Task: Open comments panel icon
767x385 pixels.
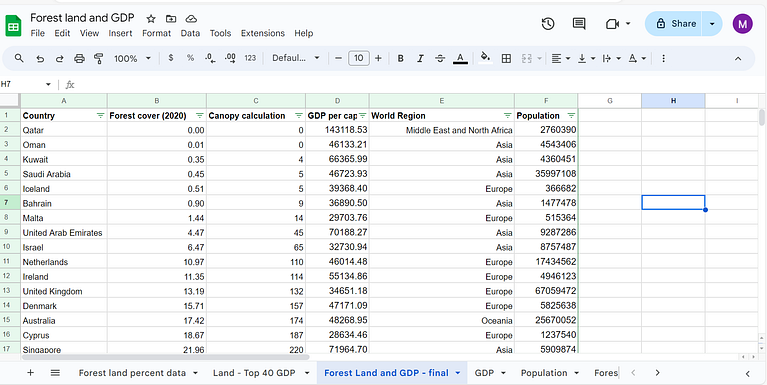Action: [x=579, y=23]
